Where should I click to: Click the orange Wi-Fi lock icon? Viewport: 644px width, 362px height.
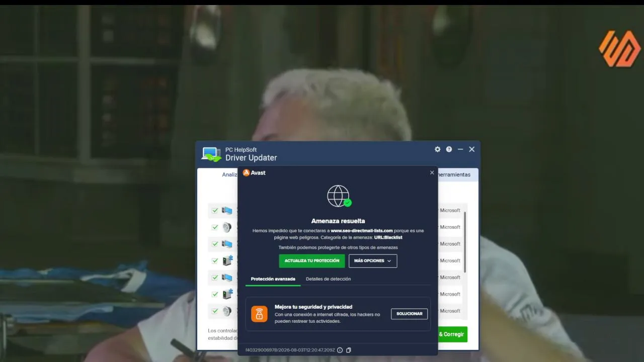tap(259, 314)
